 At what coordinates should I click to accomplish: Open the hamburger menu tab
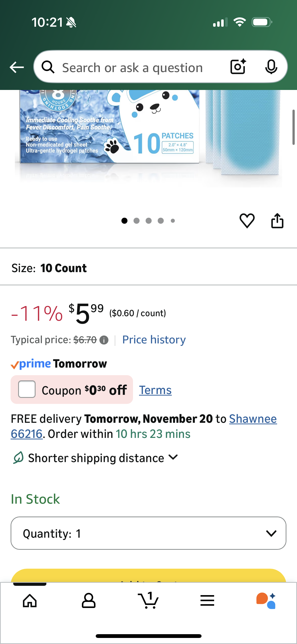point(207,601)
